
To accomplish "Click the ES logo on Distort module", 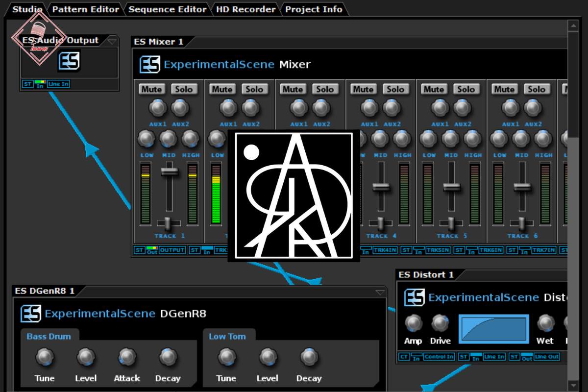I will 414,297.
